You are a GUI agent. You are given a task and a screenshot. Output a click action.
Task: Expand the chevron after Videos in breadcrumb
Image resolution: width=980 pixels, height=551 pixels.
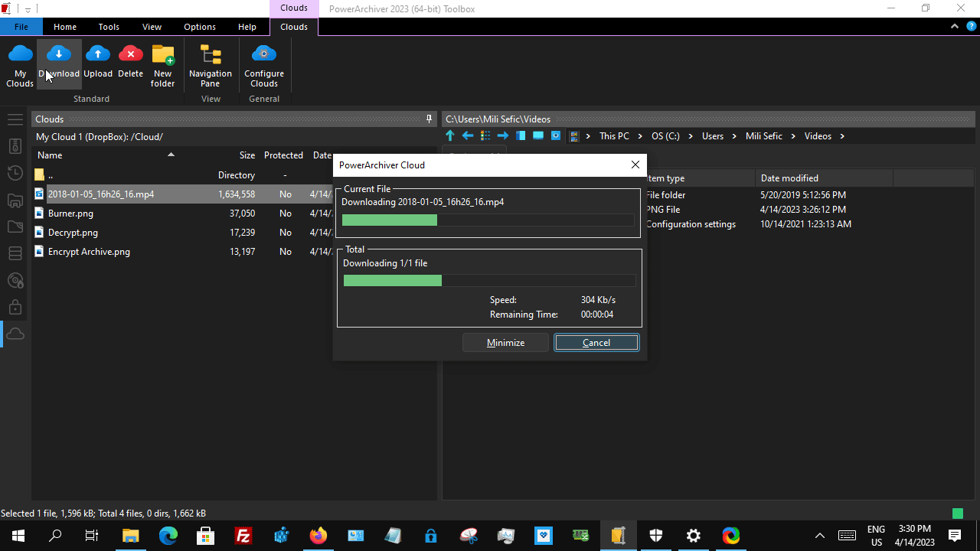842,136
